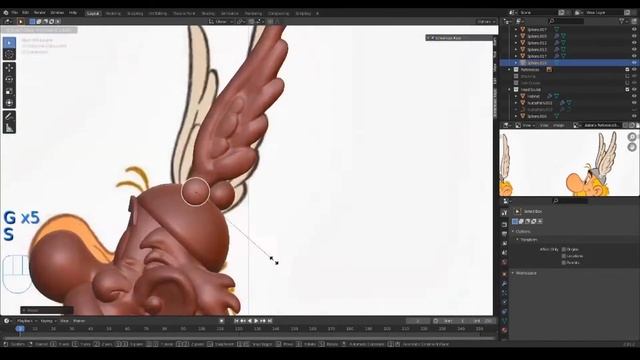Open the View Layer properties tab
The image size is (640, 360).
coord(504,243)
